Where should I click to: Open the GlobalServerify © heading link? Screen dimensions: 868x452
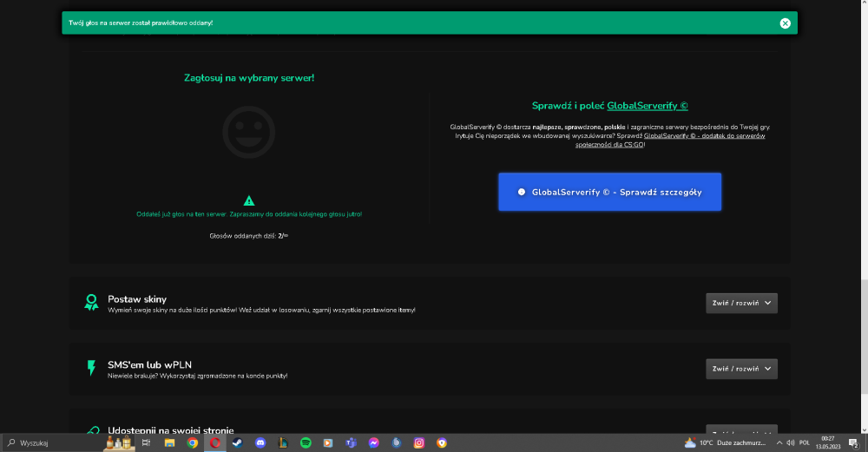pos(648,106)
